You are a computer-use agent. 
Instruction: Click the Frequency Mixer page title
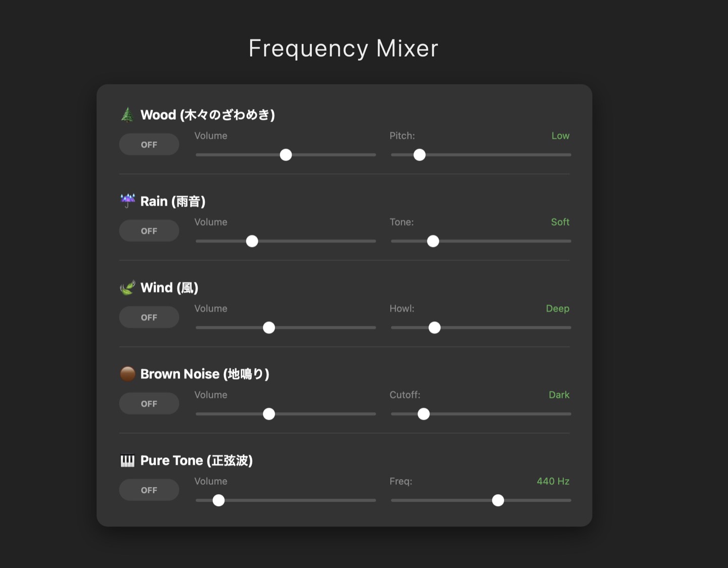point(343,49)
